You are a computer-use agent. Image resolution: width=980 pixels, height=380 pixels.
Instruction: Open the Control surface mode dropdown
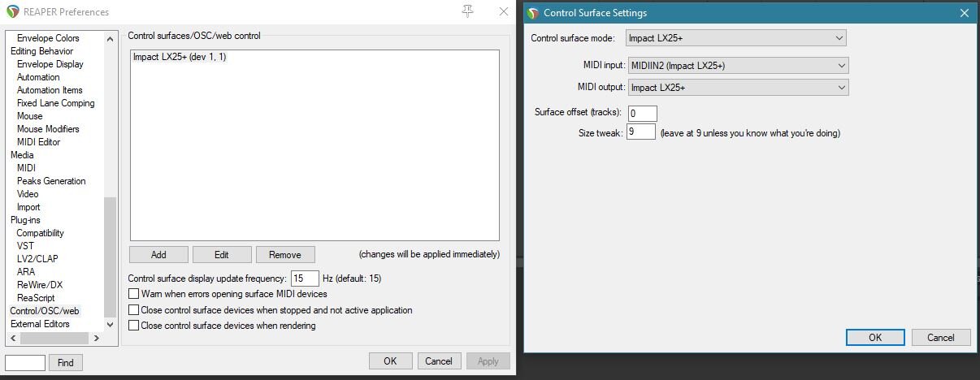[x=736, y=38]
